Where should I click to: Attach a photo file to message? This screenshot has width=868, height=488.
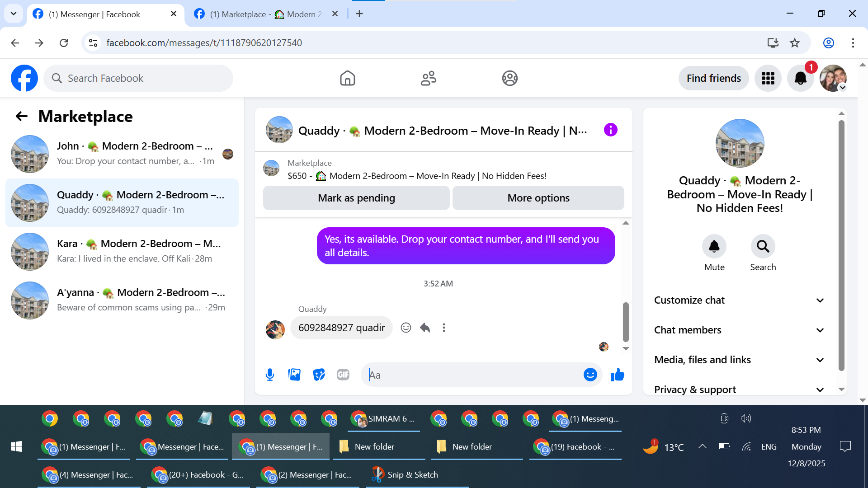click(x=294, y=375)
